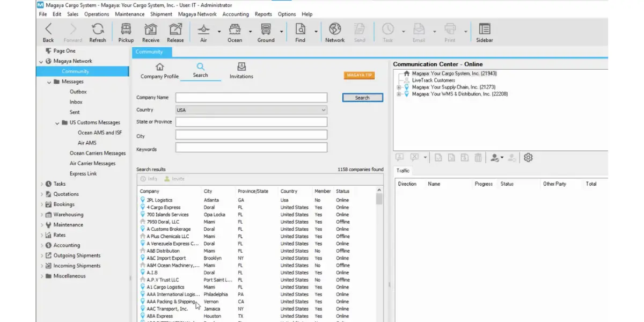Collapse the Magaya Network tree node
644x322 pixels.
click(41, 61)
